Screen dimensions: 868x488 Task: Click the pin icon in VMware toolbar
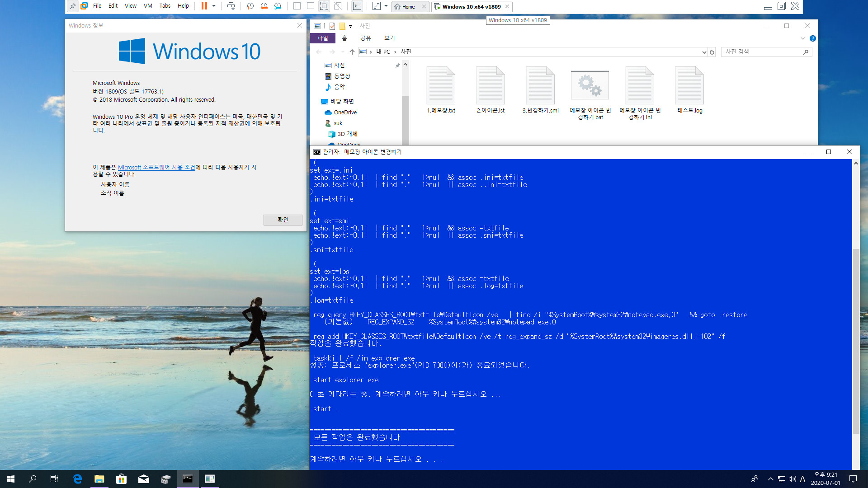point(72,6)
